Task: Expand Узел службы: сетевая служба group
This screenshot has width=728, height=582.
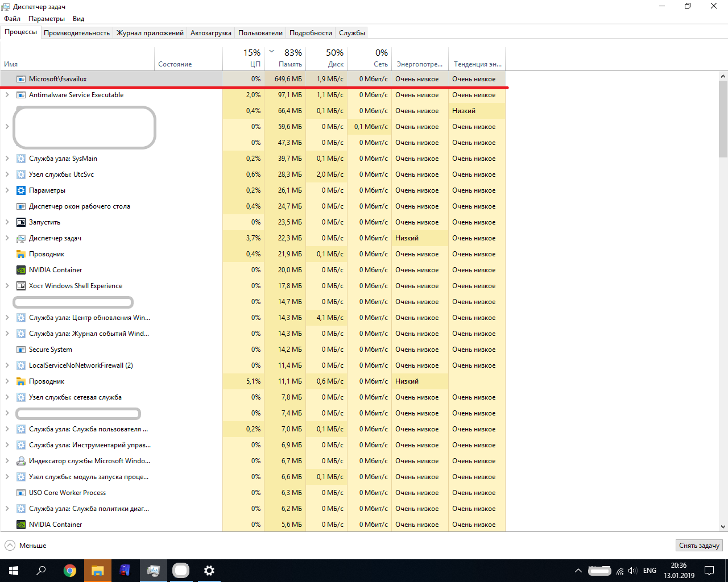Action: [7, 397]
